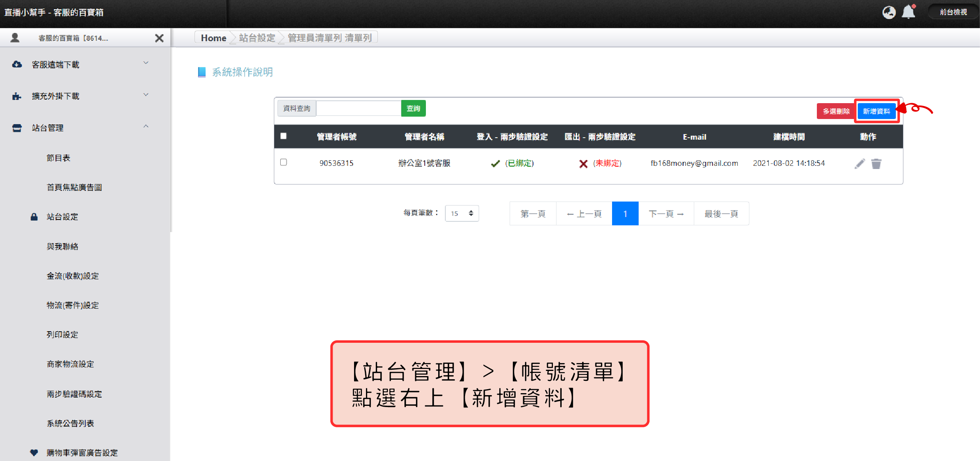This screenshot has width=980, height=461.
Task: Click the globe icon in the top bar
Action: (x=889, y=12)
